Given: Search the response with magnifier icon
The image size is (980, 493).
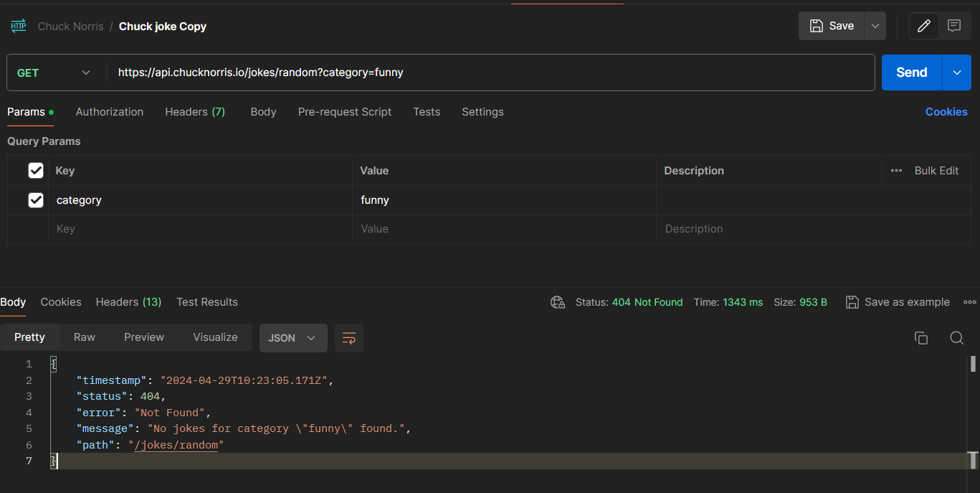Looking at the screenshot, I should coord(956,338).
